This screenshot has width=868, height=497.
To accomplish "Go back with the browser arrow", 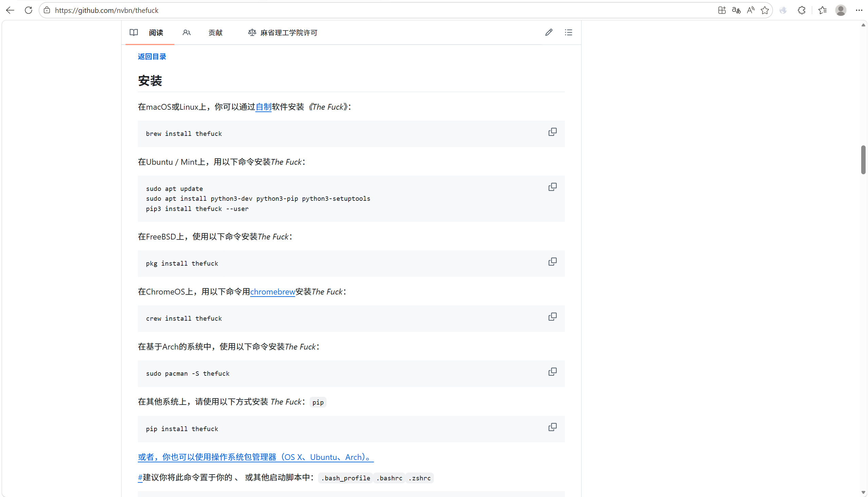I will [10, 10].
